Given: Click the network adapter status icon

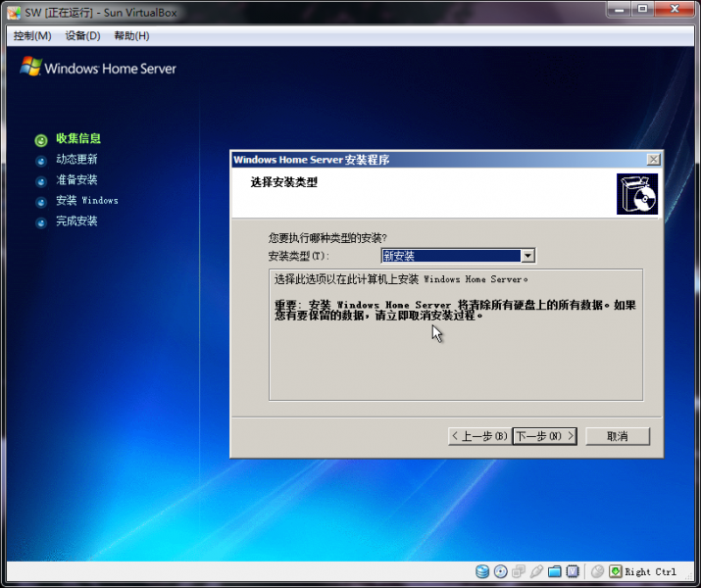Looking at the screenshot, I should [519, 571].
